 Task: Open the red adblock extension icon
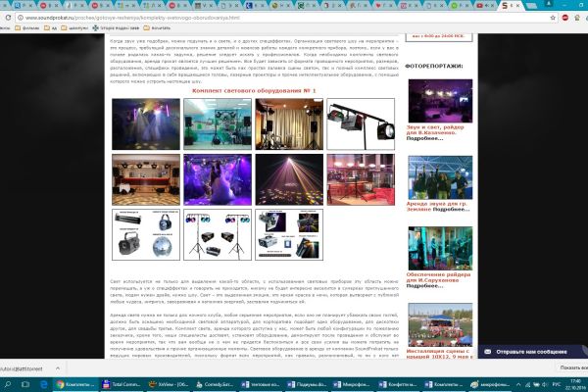565,18
